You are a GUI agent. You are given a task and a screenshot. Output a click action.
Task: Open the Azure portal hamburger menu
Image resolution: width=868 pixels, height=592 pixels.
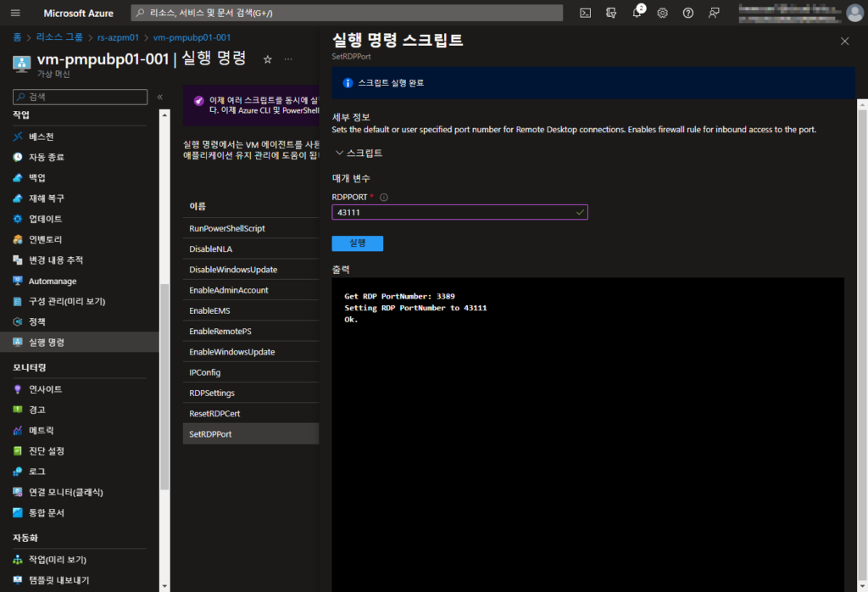15,13
